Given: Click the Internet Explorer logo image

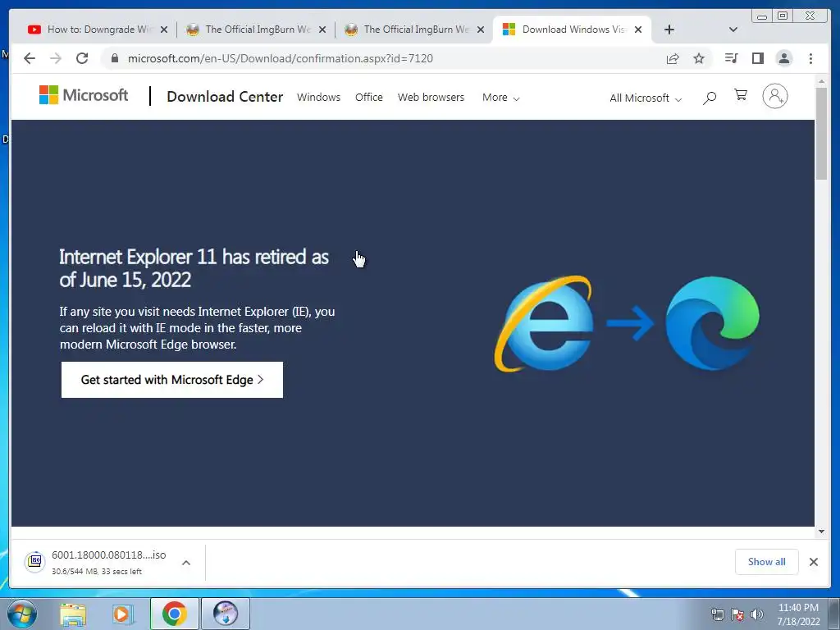Looking at the screenshot, I should (544, 323).
